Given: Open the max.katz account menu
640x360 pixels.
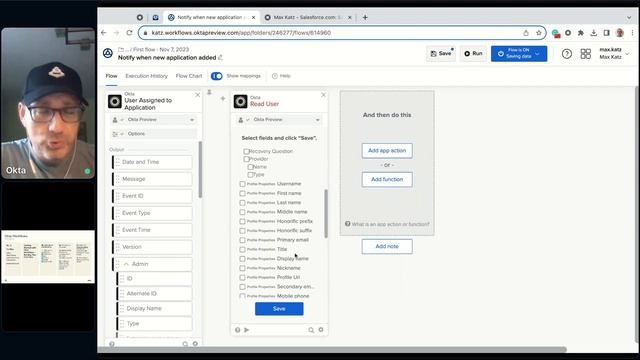Looking at the screenshot, I should coord(614,53).
